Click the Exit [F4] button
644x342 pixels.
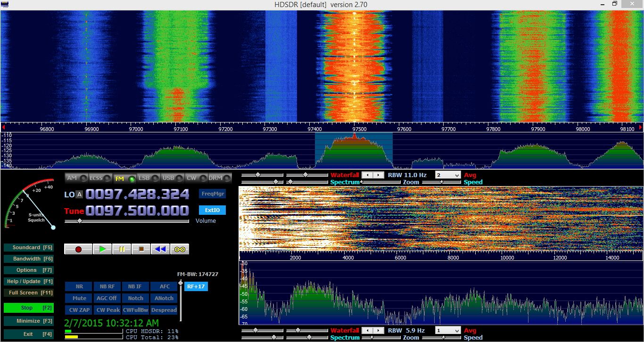point(28,334)
